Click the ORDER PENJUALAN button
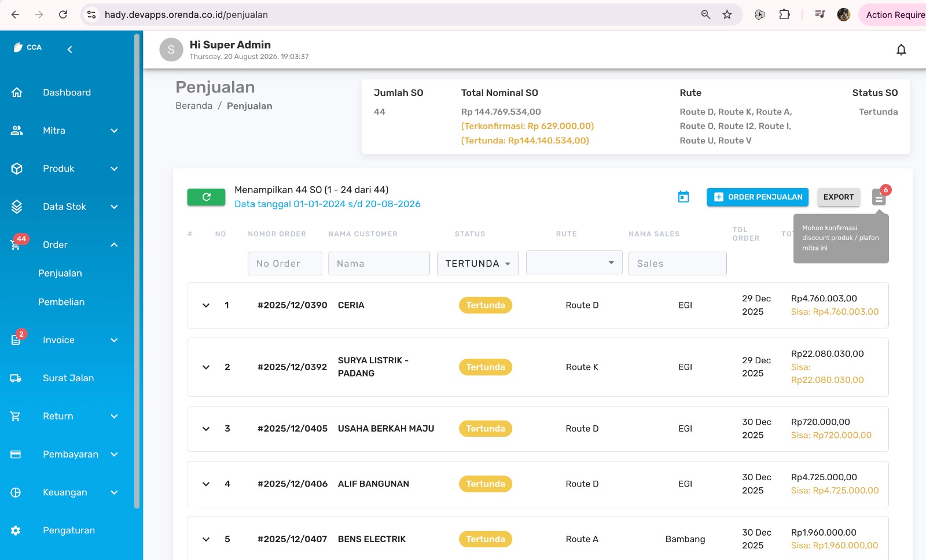Image resolution: width=926 pixels, height=560 pixels. coord(758,197)
